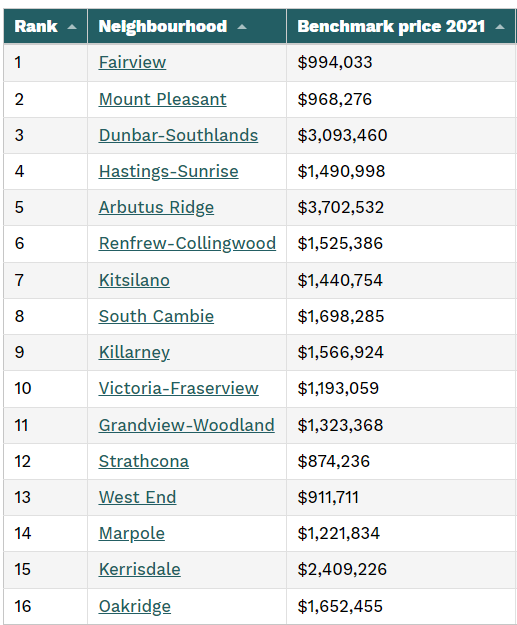The height and width of the screenshot is (625, 517).
Task: Follow the Grandview-Woodland link
Action: point(187,425)
